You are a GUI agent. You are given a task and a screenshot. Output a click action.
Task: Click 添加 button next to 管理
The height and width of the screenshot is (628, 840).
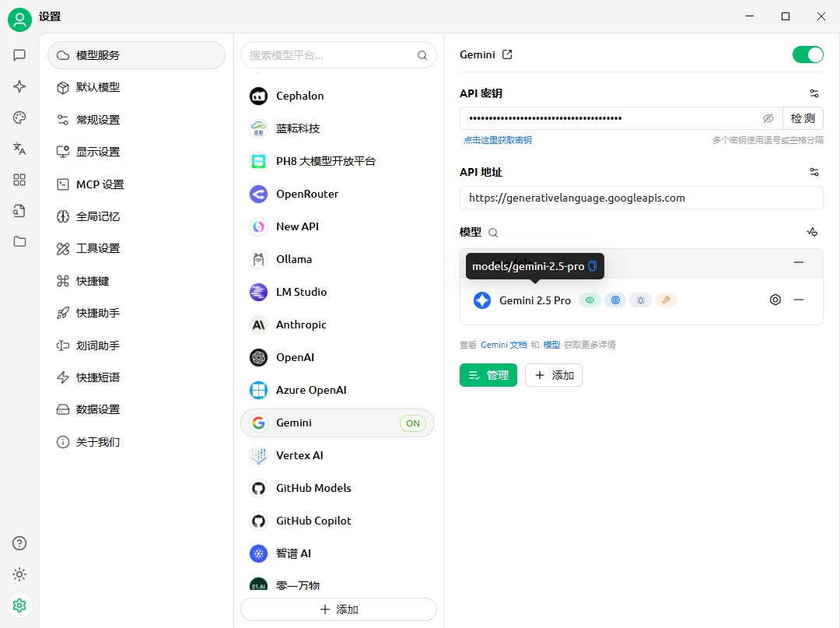554,375
